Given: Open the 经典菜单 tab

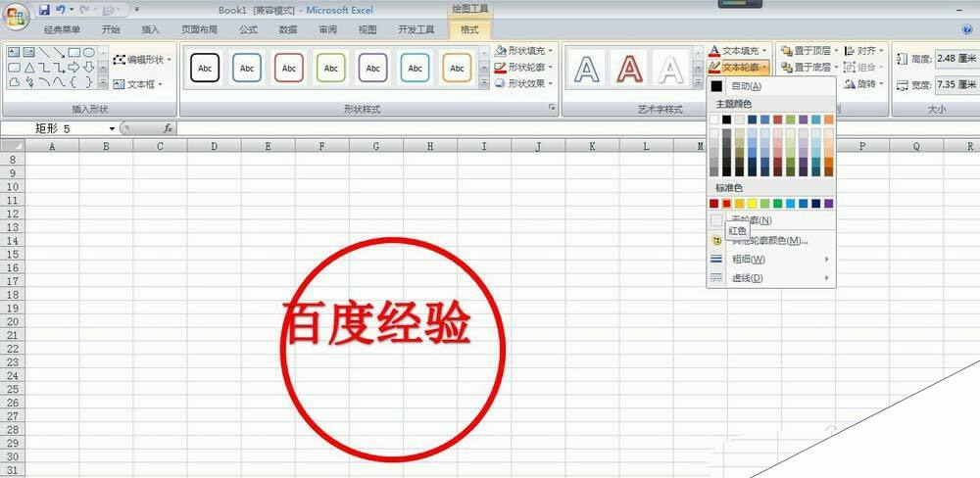Looking at the screenshot, I should pos(62,29).
